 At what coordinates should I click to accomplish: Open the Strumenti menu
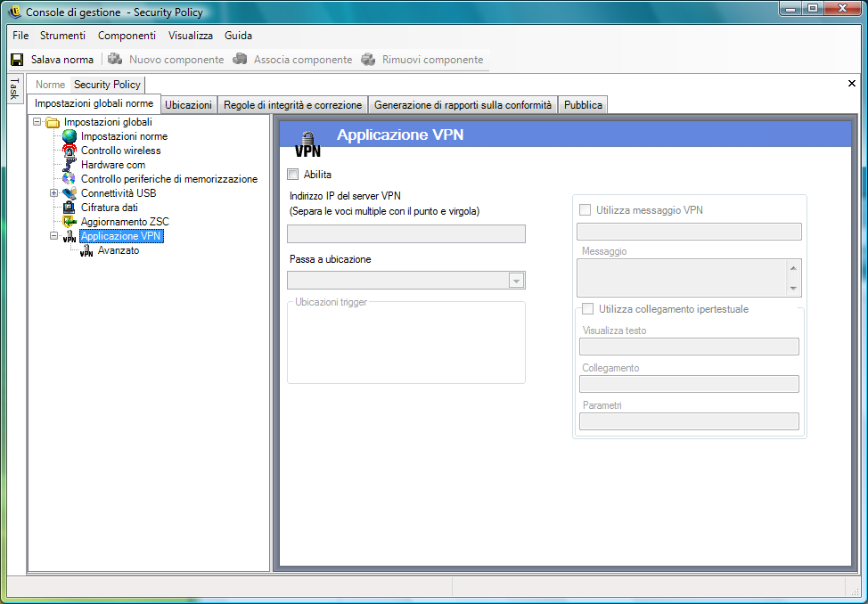(x=62, y=36)
